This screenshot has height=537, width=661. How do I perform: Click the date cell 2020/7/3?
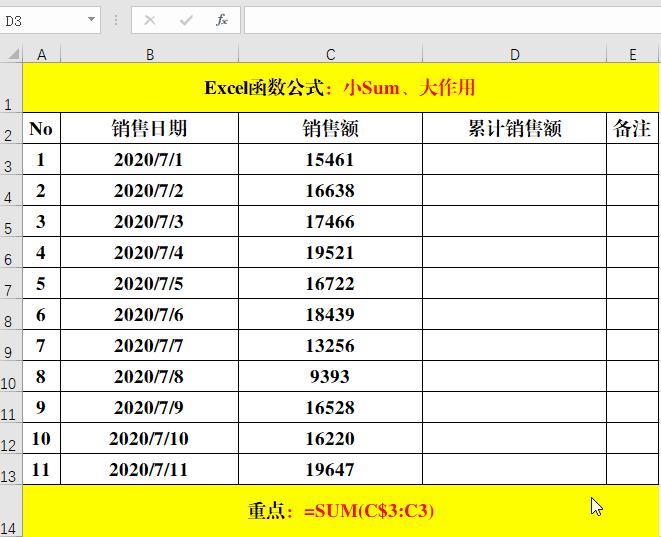click(150, 221)
